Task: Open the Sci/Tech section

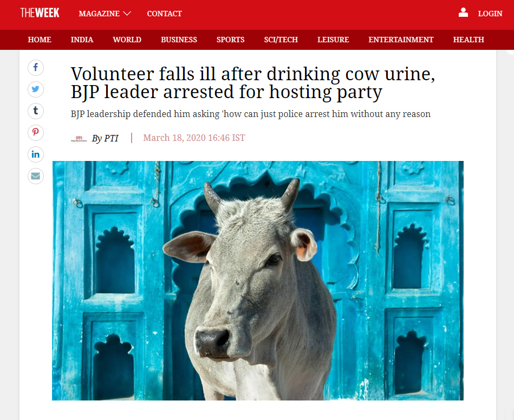Action: 281,40
